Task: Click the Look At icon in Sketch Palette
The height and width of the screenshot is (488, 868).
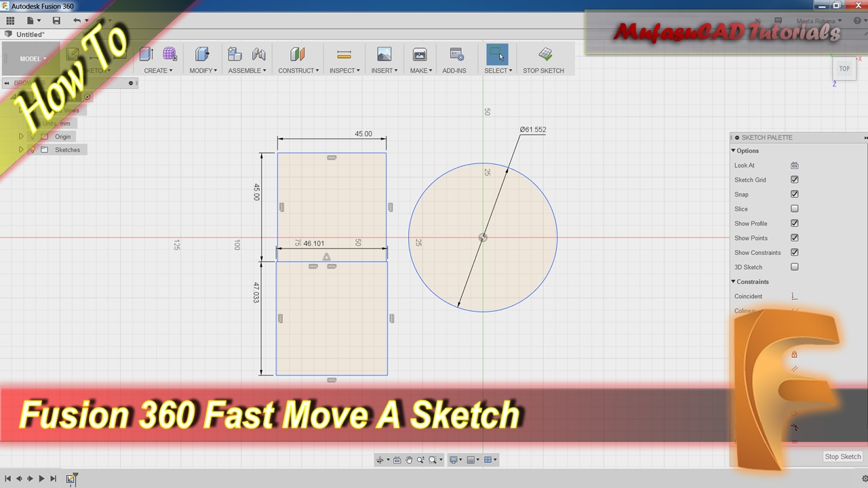Action: (x=794, y=165)
